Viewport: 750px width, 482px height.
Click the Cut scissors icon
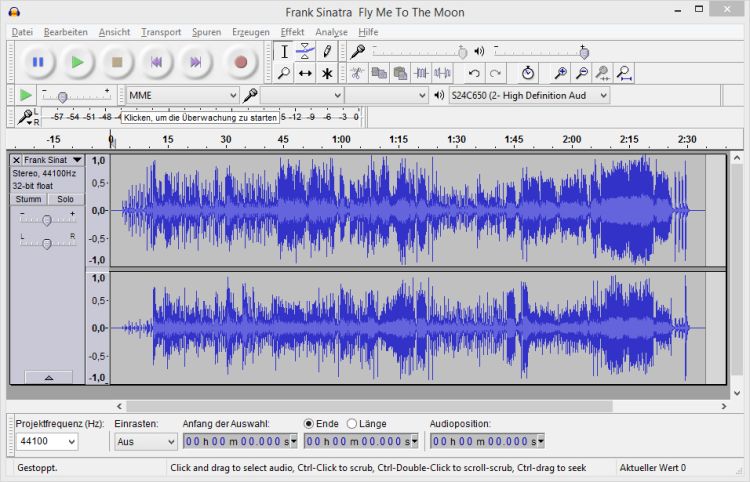coord(357,73)
